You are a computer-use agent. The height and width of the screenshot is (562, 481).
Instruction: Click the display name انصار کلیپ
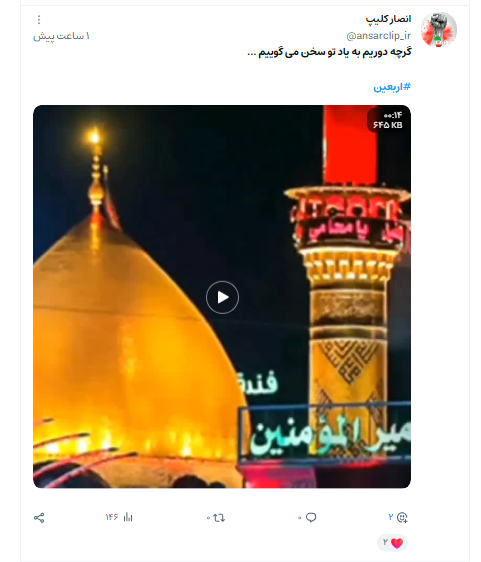coord(388,19)
